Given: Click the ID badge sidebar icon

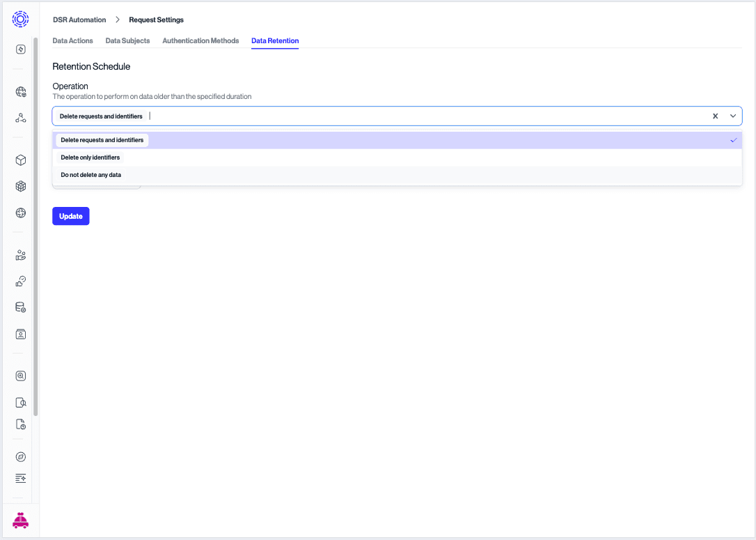Looking at the screenshot, I should click(x=20, y=334).
